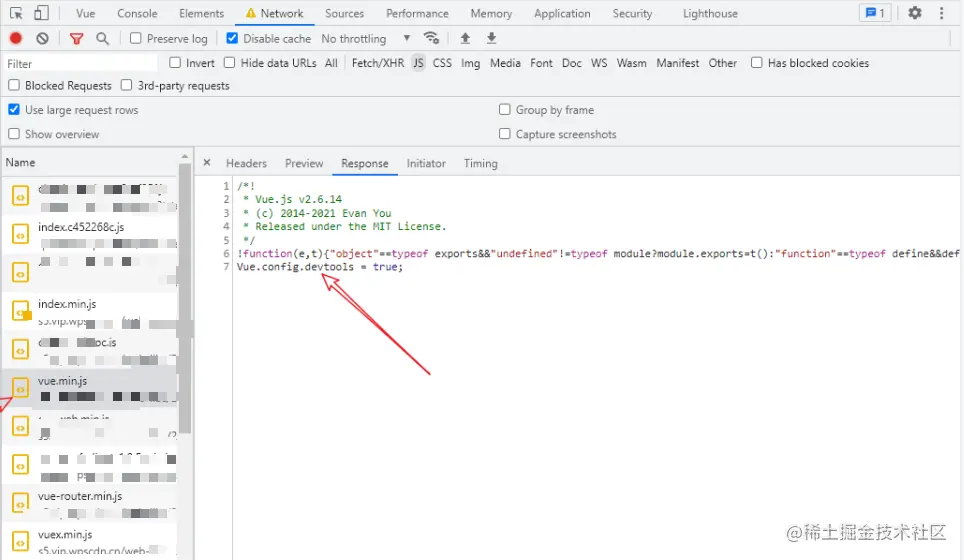
Task: Uncheck the Disable cache checkbox
Action: [232, 38]
